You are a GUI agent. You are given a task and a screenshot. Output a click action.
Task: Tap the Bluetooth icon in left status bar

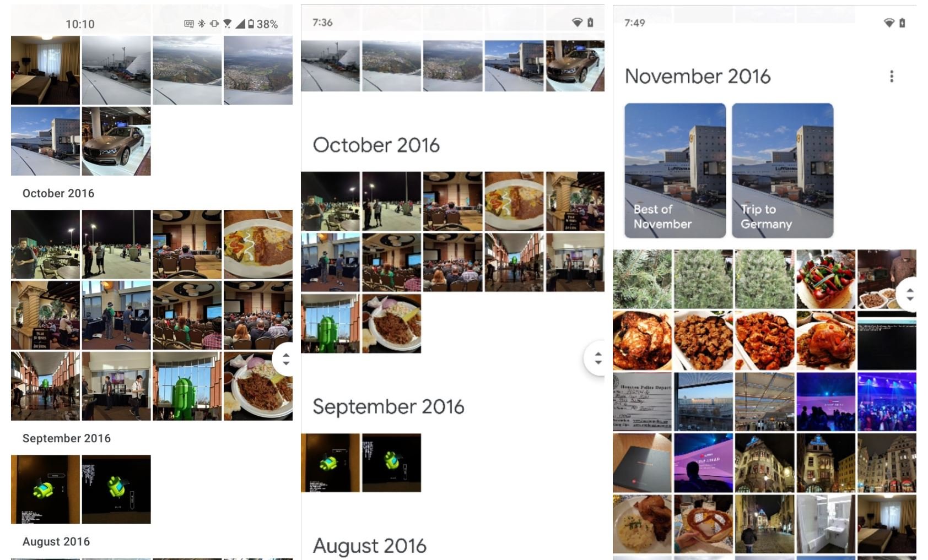tap(202, 24)
